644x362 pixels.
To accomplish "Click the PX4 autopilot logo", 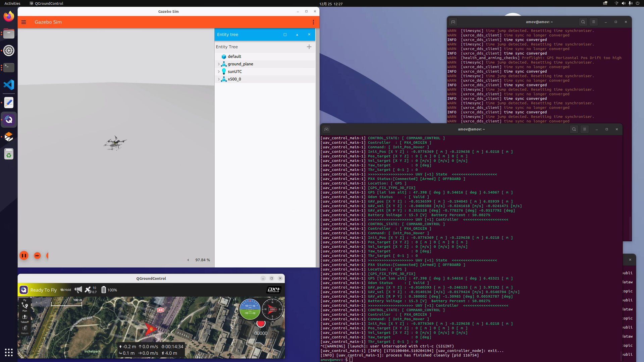I will (273, 290).
